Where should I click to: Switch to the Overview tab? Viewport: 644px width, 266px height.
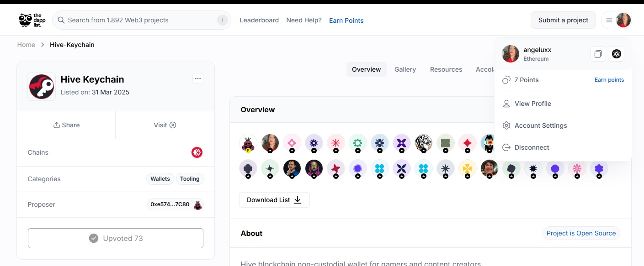(x=367, y=69)
